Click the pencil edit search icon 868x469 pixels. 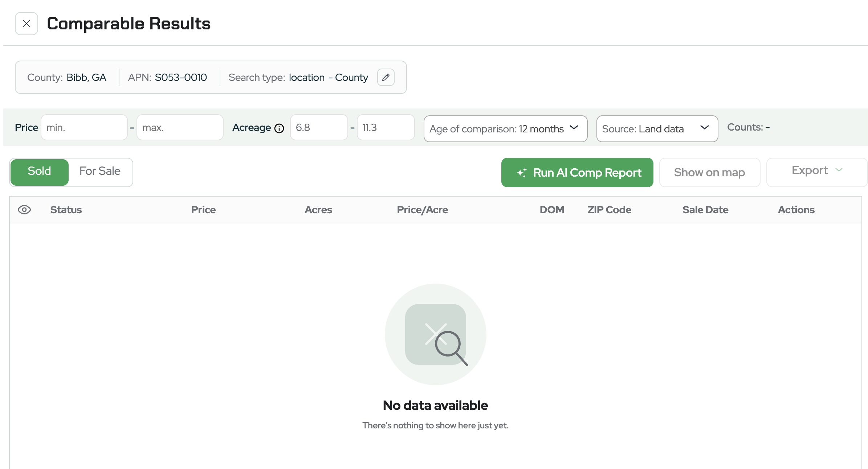(x=386, y=77)
